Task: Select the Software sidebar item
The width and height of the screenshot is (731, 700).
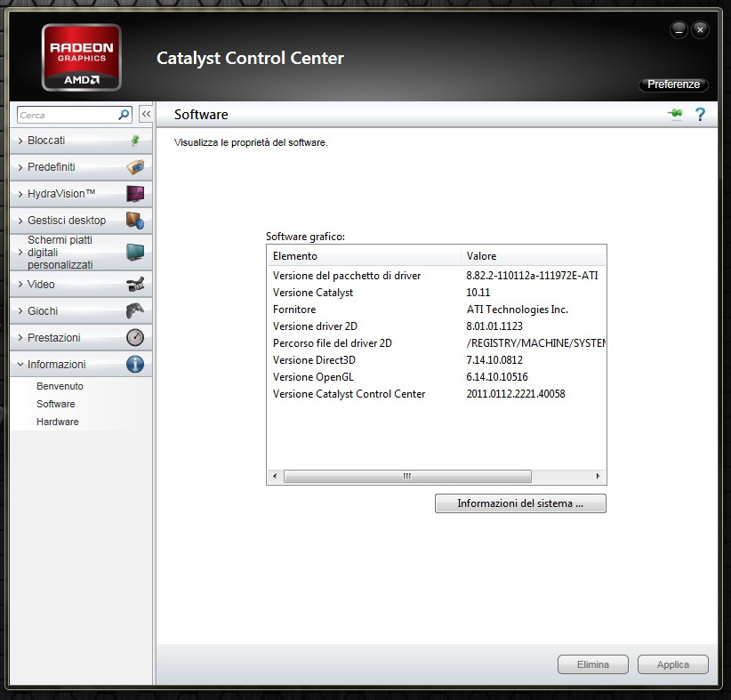Action: point(55,404)
